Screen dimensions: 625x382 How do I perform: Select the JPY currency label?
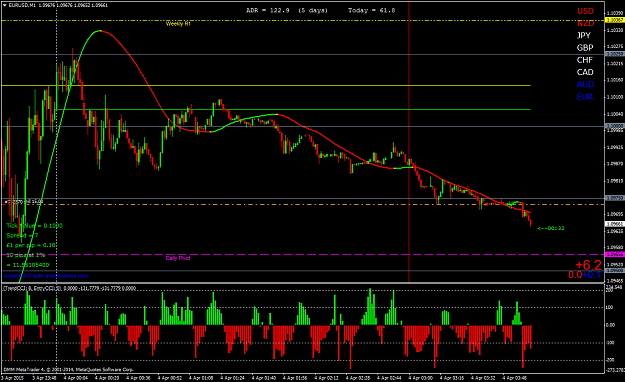584,35
